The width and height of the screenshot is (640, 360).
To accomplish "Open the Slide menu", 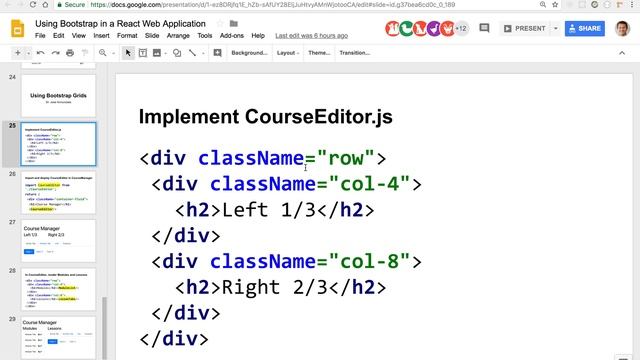I will click(152, 36).
